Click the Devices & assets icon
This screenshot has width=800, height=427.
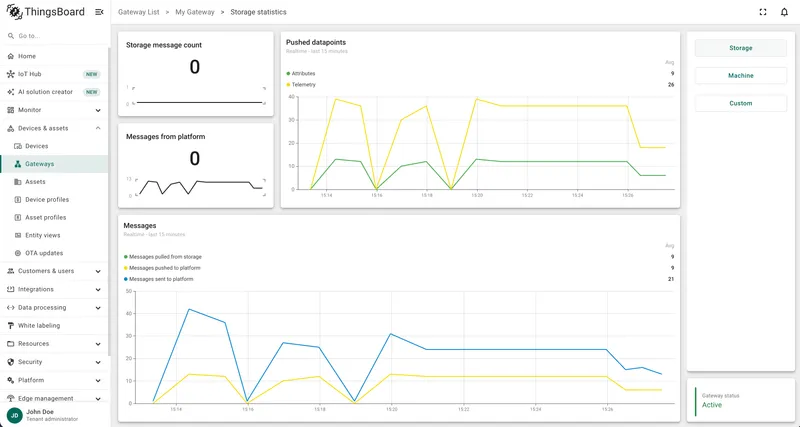11,129
